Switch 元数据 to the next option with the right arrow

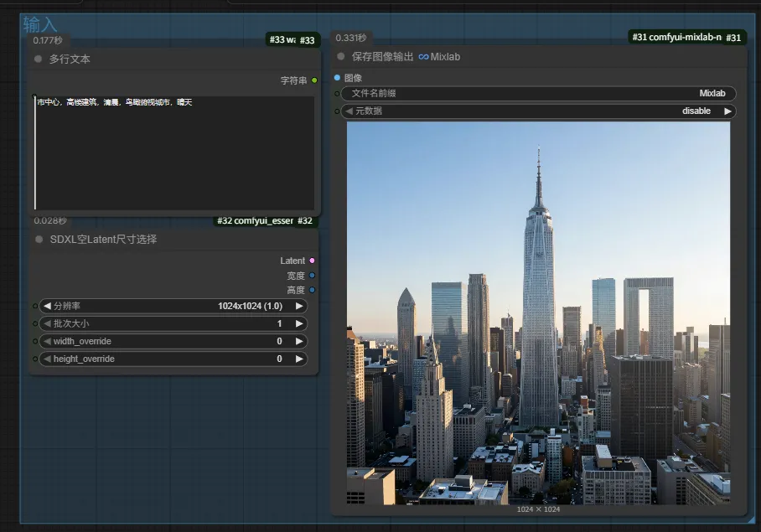point(727,111)
